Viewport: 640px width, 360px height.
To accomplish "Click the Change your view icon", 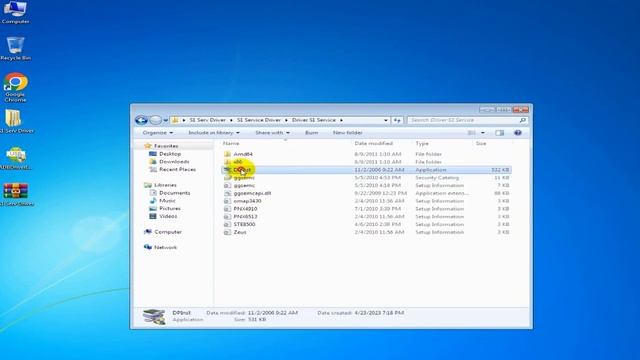I will point(472,133).
